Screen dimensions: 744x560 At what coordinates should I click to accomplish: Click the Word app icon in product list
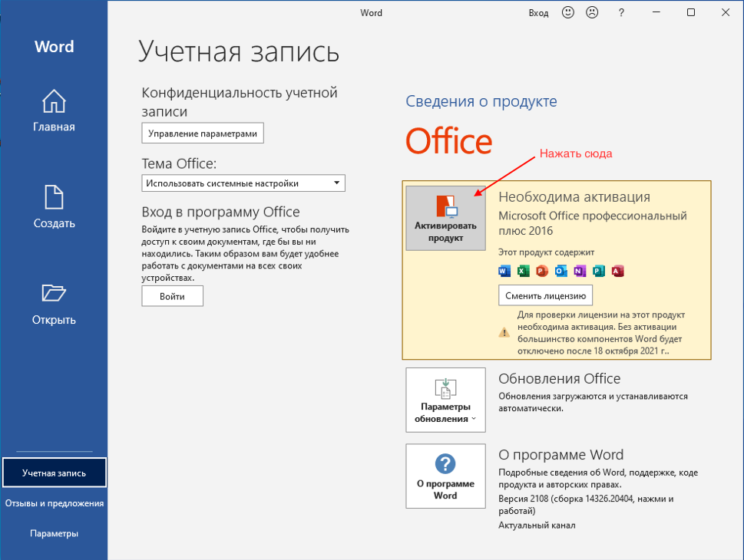[504, 272]
